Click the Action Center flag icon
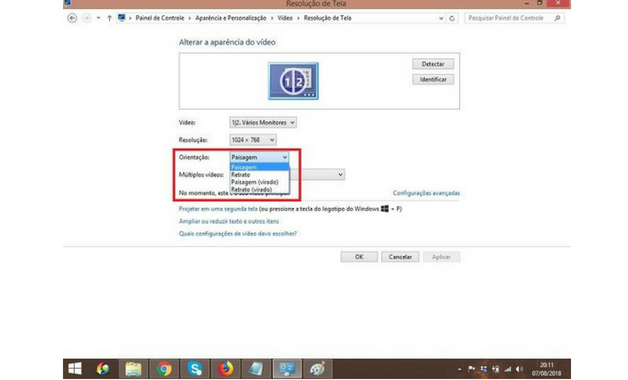 click(471, 369)
